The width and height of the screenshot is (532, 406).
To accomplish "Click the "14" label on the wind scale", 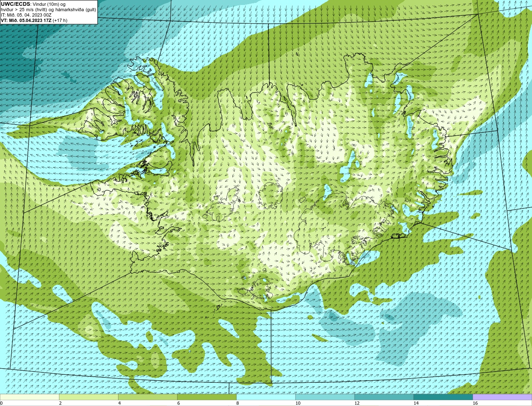I will point(416,403).
